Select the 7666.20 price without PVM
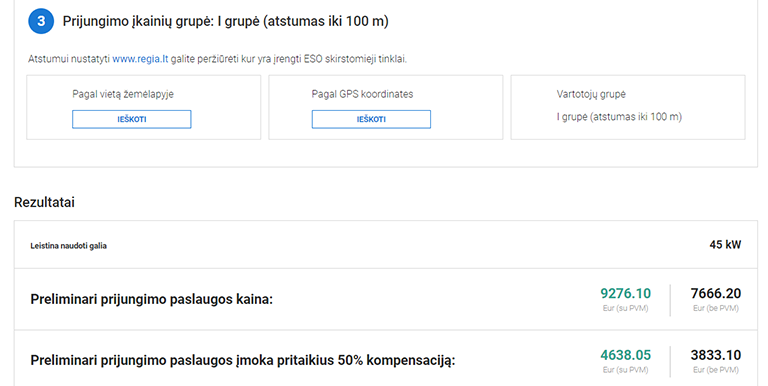 pos(716,293)
